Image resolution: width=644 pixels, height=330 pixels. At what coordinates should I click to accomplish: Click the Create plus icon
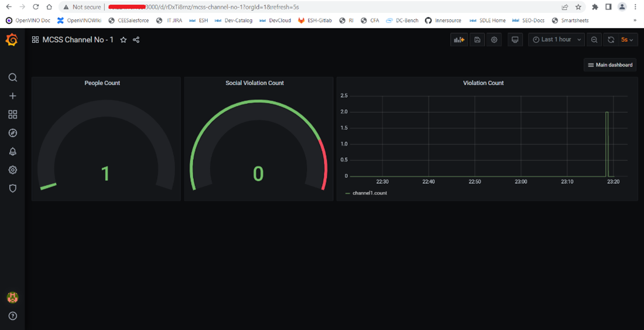pyautogui.click(x=12, y=96)
